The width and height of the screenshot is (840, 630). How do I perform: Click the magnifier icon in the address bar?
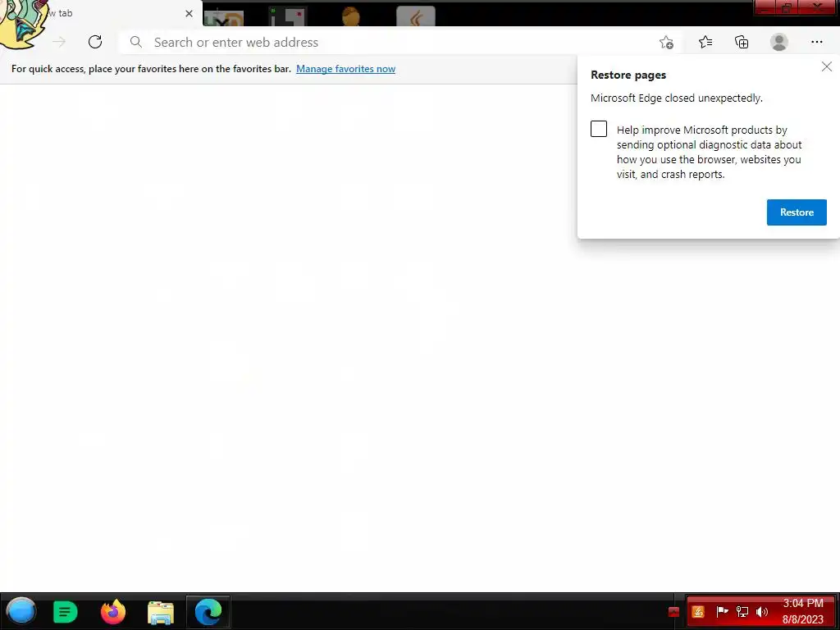tap(136, 42)
